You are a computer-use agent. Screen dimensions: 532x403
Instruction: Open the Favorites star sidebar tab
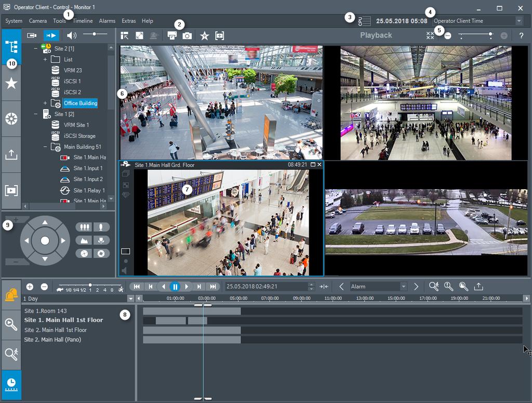(x=11, y=83)
